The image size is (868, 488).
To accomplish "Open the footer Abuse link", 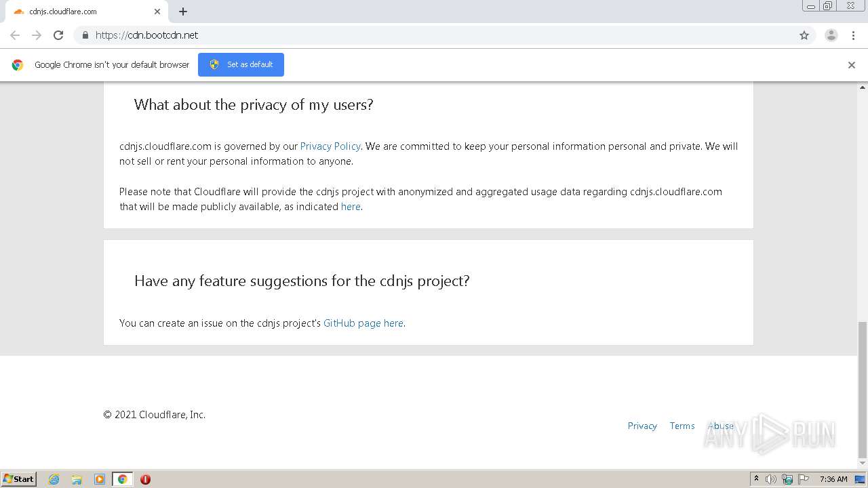I will (721, 426).
